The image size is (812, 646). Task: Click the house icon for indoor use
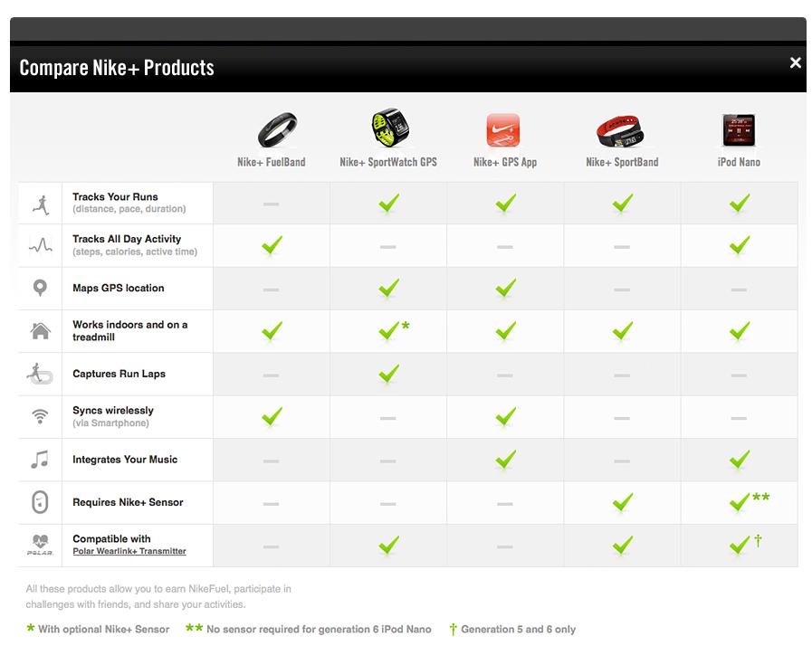(40, 330)
